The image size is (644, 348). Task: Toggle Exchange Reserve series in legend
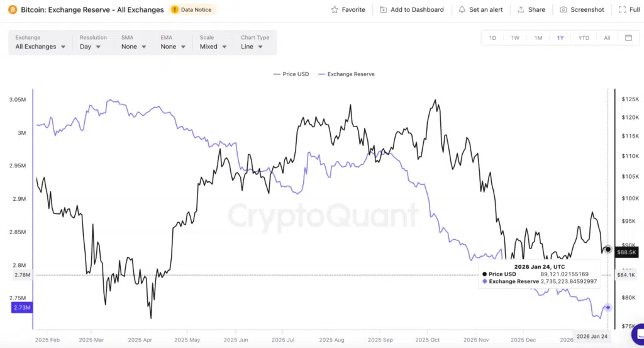347,74
